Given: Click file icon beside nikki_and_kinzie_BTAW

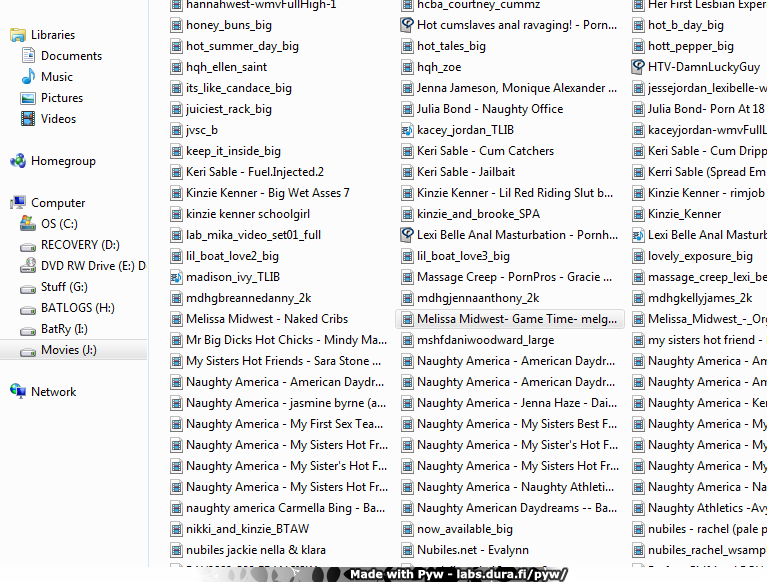Looking at the screenshot, I should tap(176, 529).
